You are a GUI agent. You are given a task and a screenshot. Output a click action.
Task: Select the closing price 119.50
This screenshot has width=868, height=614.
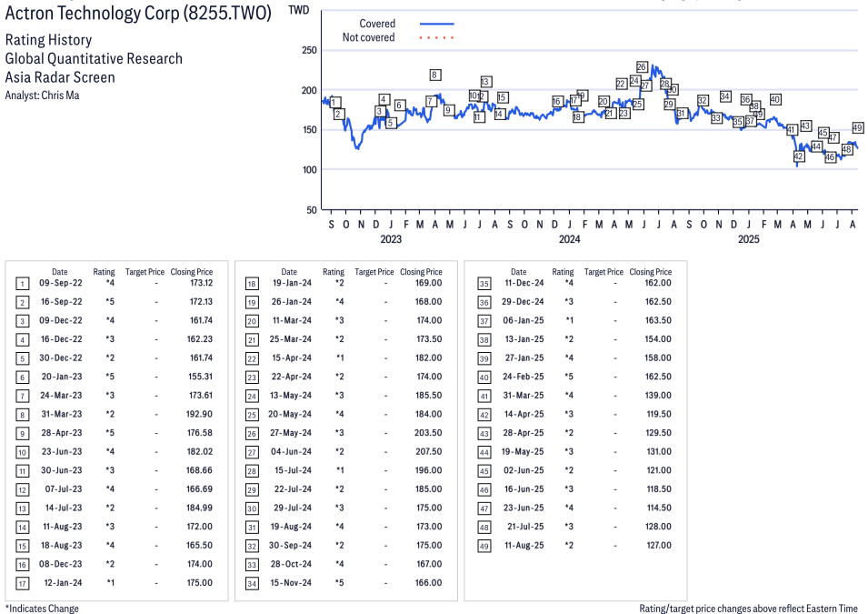(x=659, y=415)
